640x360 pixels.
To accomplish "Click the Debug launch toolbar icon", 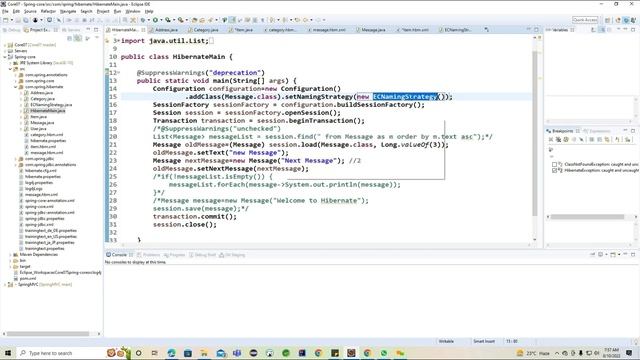I will click(x=142, y=20).
